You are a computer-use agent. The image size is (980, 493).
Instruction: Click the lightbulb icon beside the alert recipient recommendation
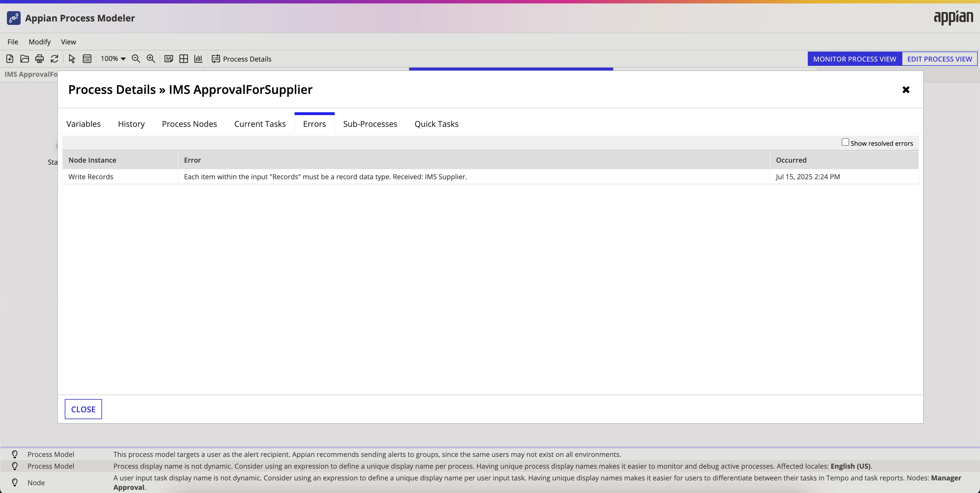click(15, 454)
